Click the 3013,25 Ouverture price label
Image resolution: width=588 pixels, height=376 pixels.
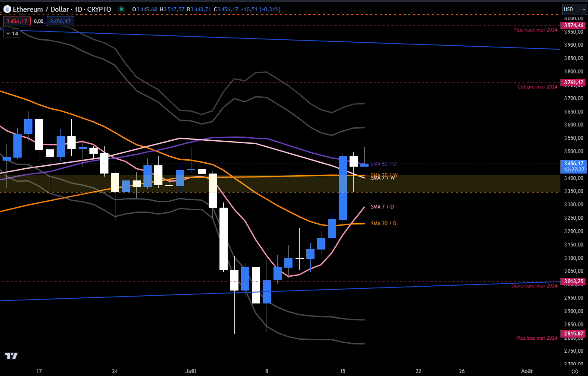tap(573, 281)
